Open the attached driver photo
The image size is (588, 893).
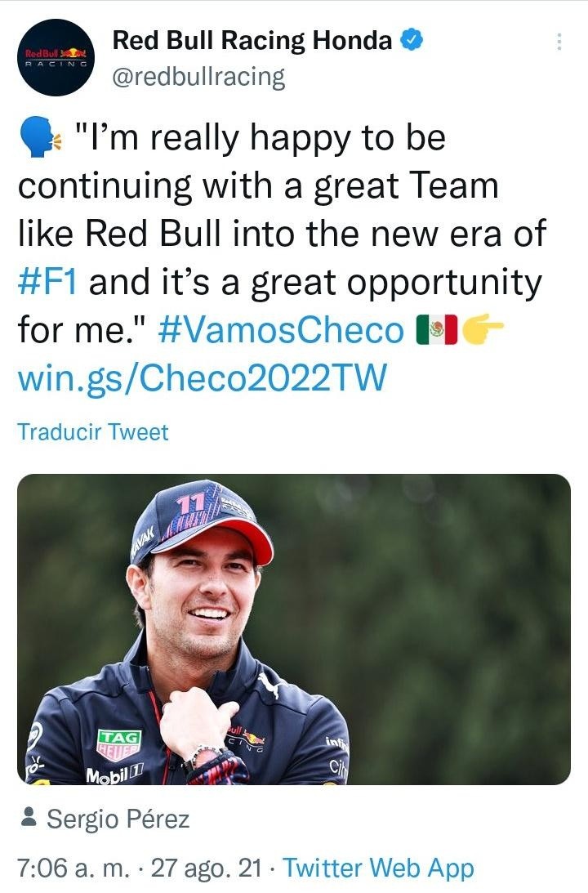click(294, 629)
